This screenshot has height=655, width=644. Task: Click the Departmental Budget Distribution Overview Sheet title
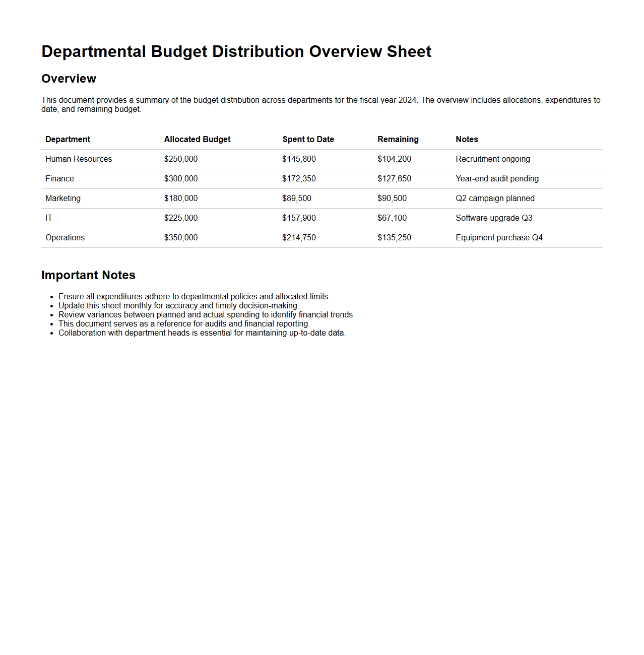pyautogui.click(x=236, y=51)
